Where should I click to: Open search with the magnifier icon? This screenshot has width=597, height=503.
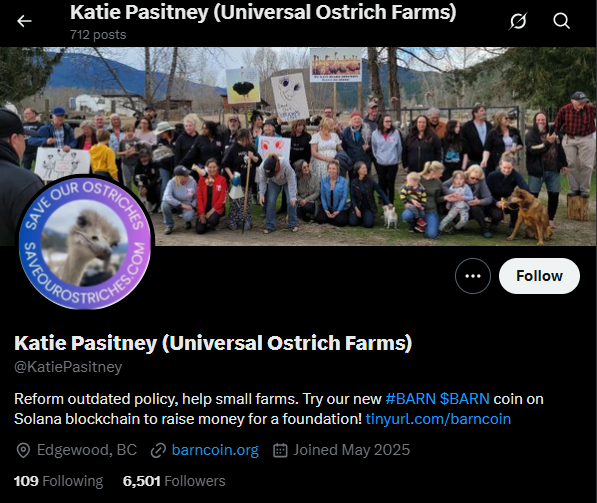point(561,21)
